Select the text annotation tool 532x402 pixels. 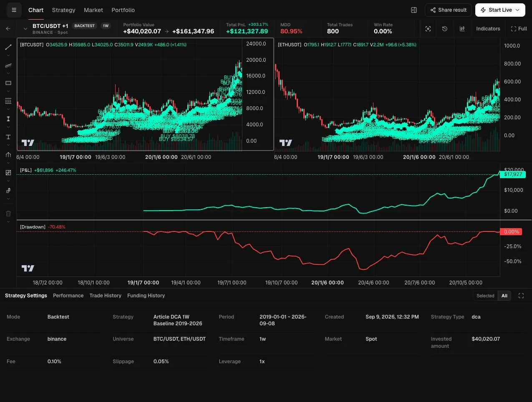click(x=8, y=137)
